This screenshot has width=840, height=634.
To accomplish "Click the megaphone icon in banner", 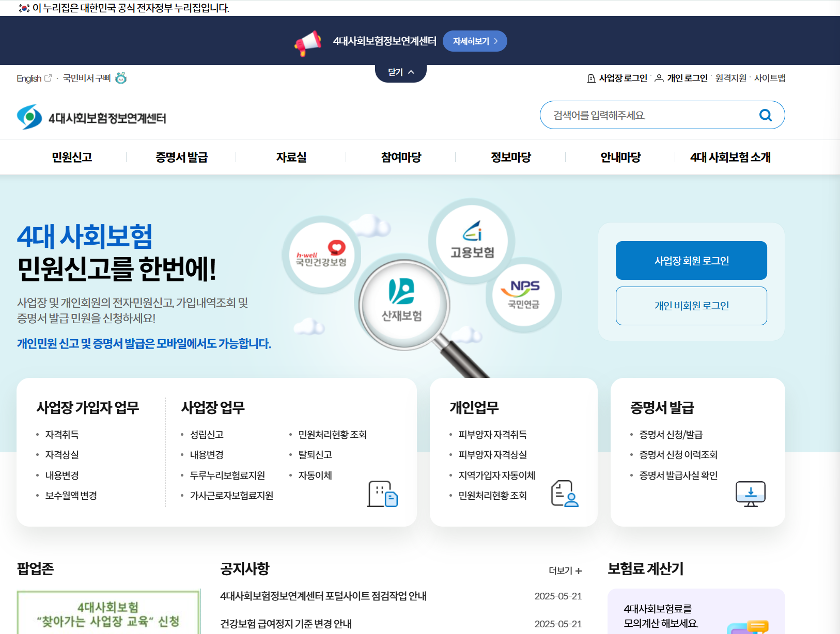I will point(308,43).
